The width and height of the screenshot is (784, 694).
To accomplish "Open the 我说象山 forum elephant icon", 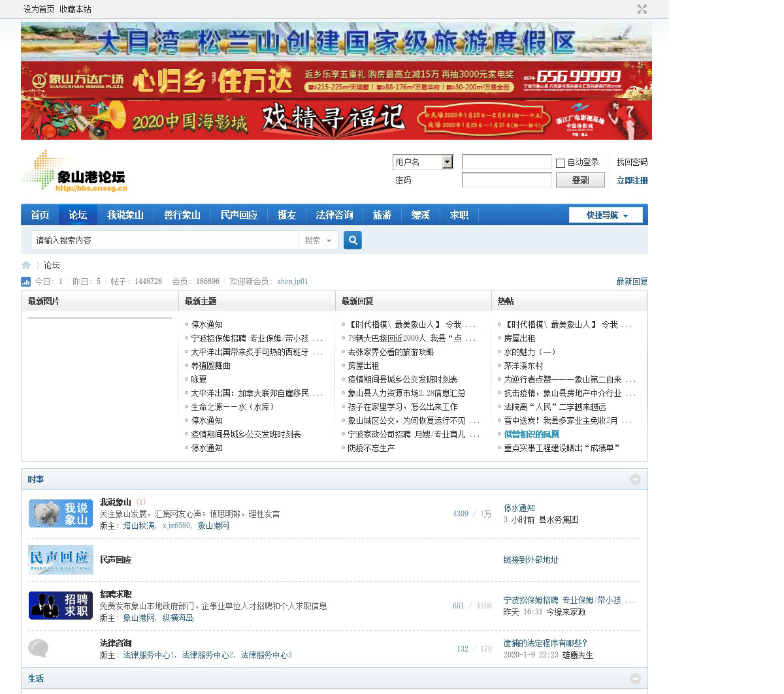I will tap(61, 514).
